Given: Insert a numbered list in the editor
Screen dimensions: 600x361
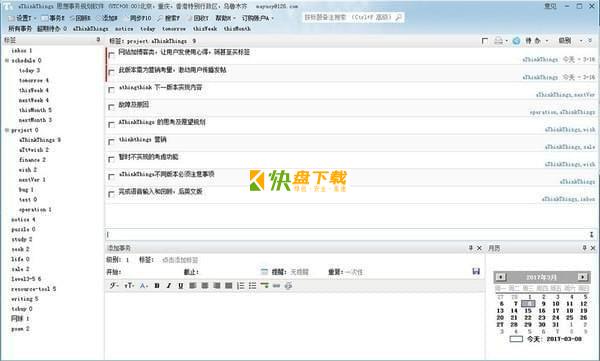Looking at the screenshot, I should (x=241, y=286).
